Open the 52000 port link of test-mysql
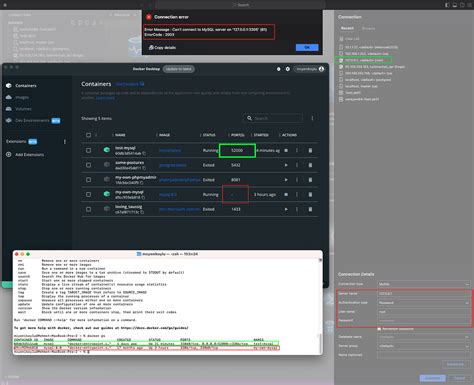 tap(237, 150)
